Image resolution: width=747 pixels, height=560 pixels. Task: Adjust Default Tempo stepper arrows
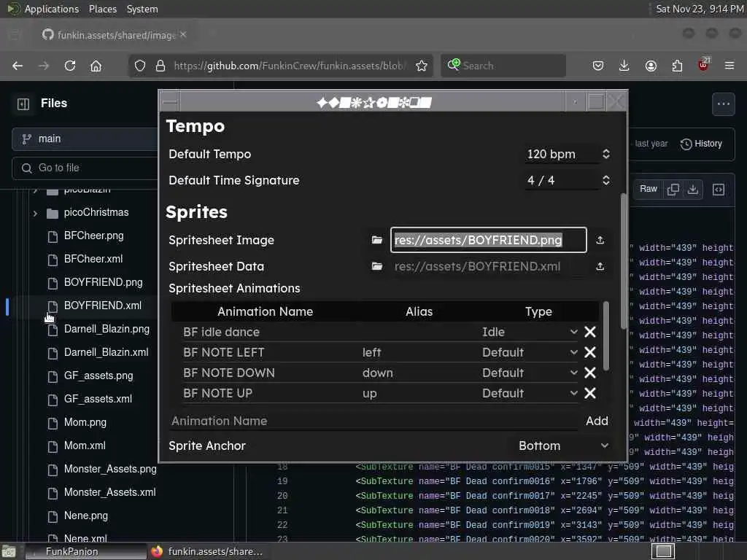click(606, 154)
